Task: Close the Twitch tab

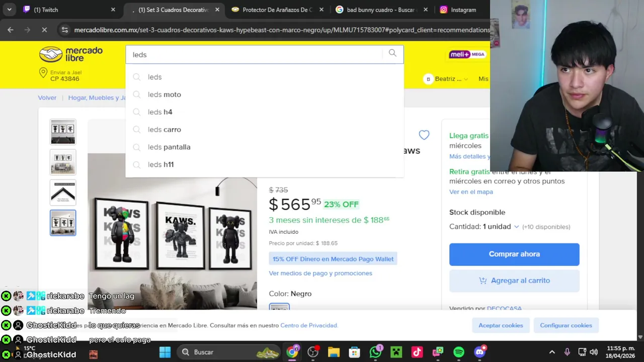Action: (x=113, y=10)
